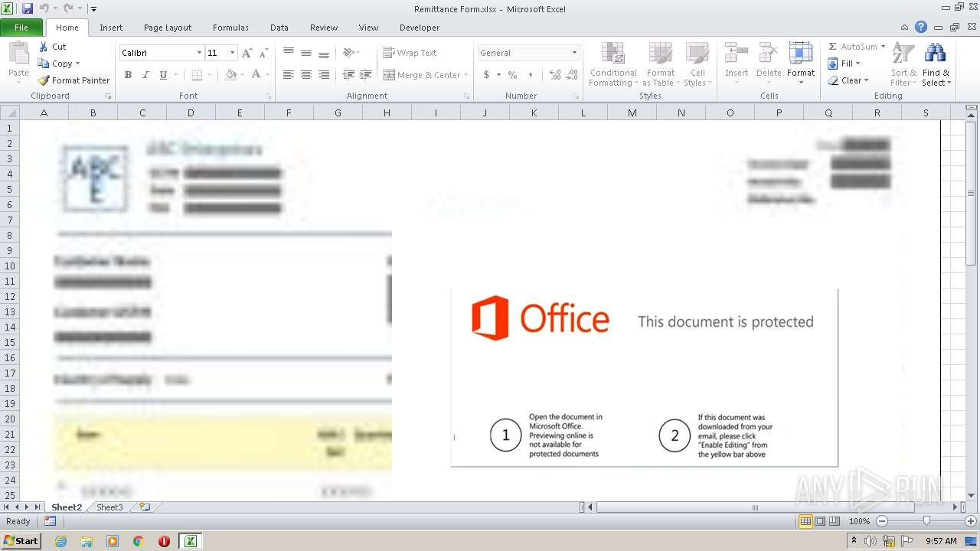The width and height of the screenshot is (980, 551).
Task: Toggle Center text alignment
Action: pos(306,75)
